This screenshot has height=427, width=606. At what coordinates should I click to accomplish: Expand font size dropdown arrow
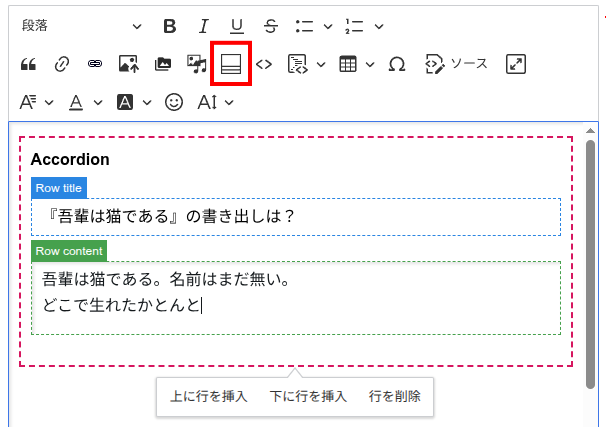point(229,103)
